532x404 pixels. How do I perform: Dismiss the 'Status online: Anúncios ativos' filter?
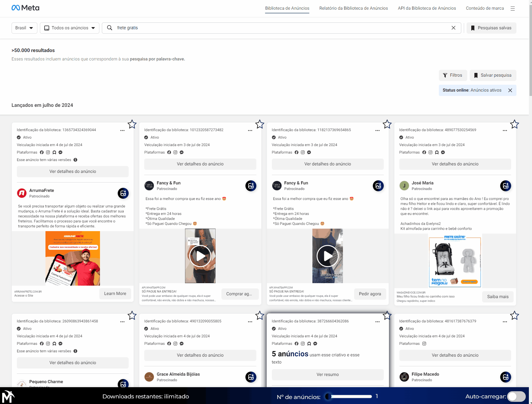coord(510,90)
